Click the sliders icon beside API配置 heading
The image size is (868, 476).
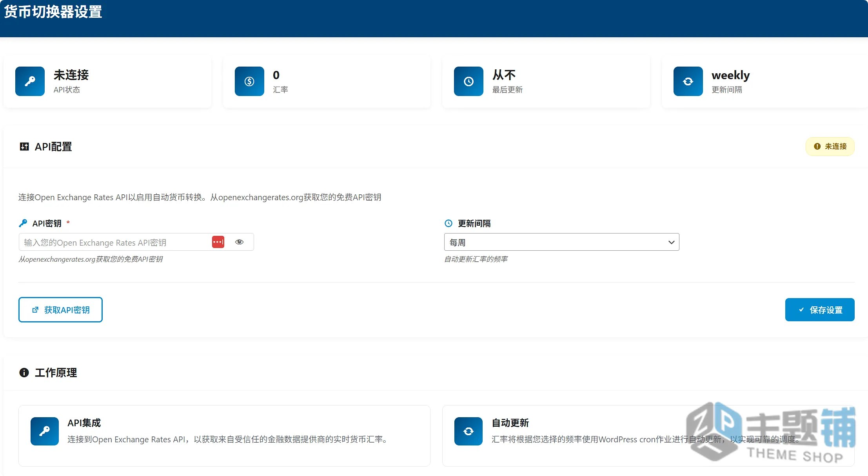tap(24, 147)
